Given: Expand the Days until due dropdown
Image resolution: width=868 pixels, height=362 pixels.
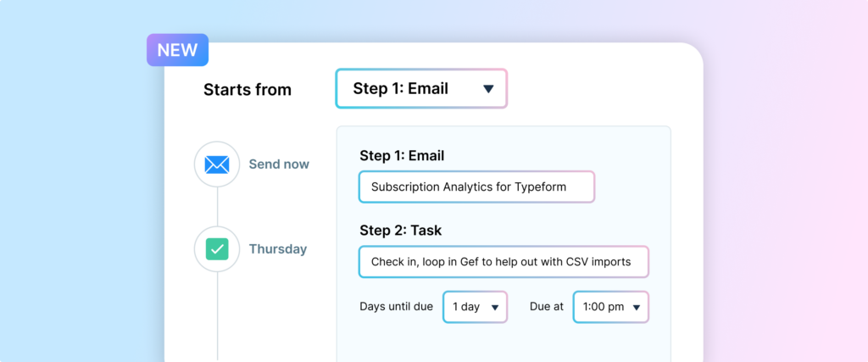Looking at the screenshot, I should point(475,307).
